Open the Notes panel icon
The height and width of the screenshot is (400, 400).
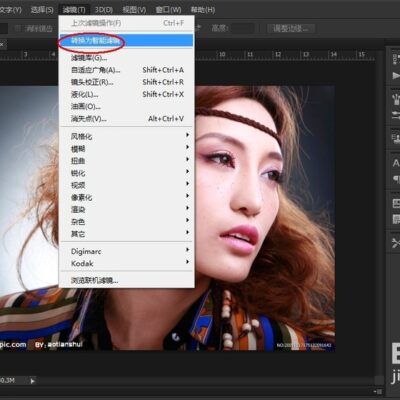point(396,219)
